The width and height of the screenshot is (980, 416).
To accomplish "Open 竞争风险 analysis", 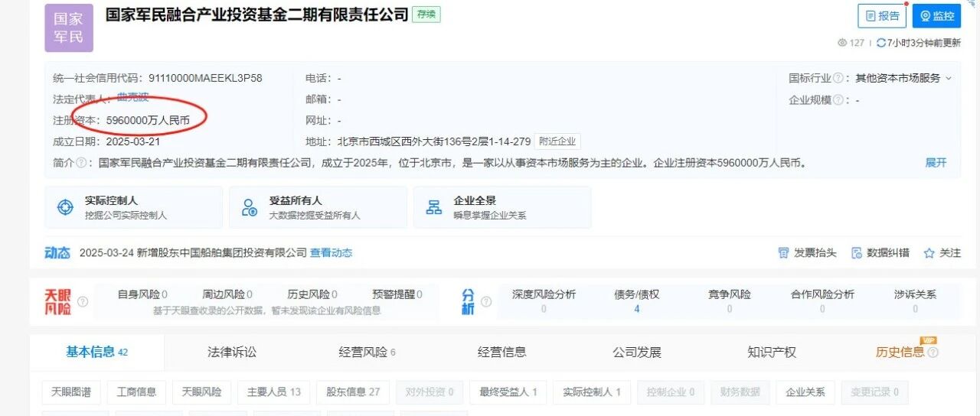I will (x=730, y=301).
